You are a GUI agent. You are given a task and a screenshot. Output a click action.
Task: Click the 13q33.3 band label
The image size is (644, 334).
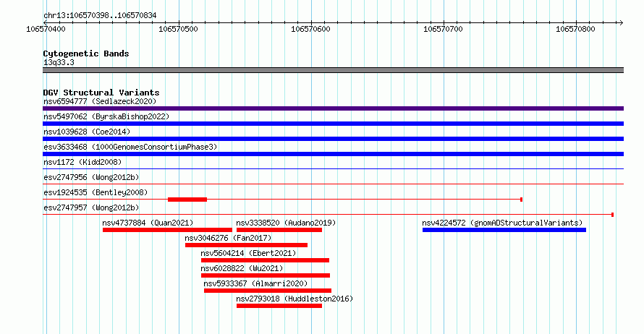(59, 62)
